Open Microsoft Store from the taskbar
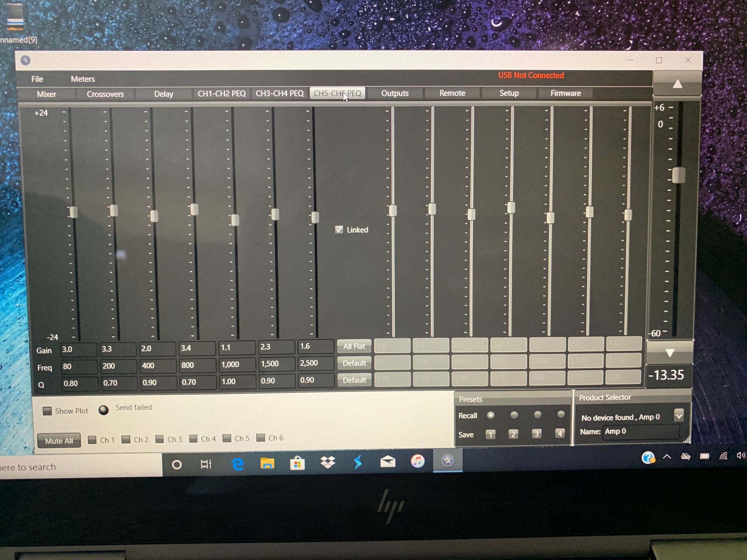The width and height of the screenshot is (747, 560). tap(297, 464)
